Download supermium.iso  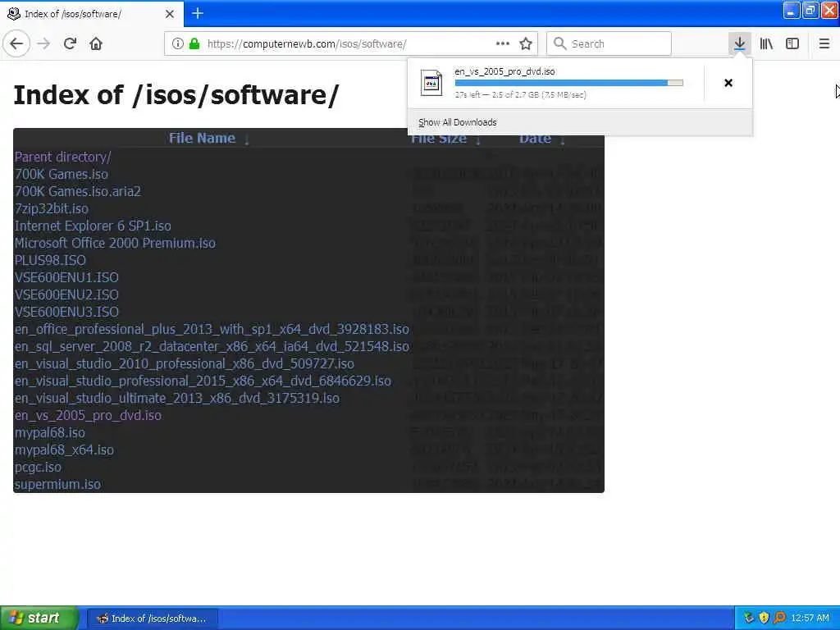pyautogui.click(x=57, y=484)
